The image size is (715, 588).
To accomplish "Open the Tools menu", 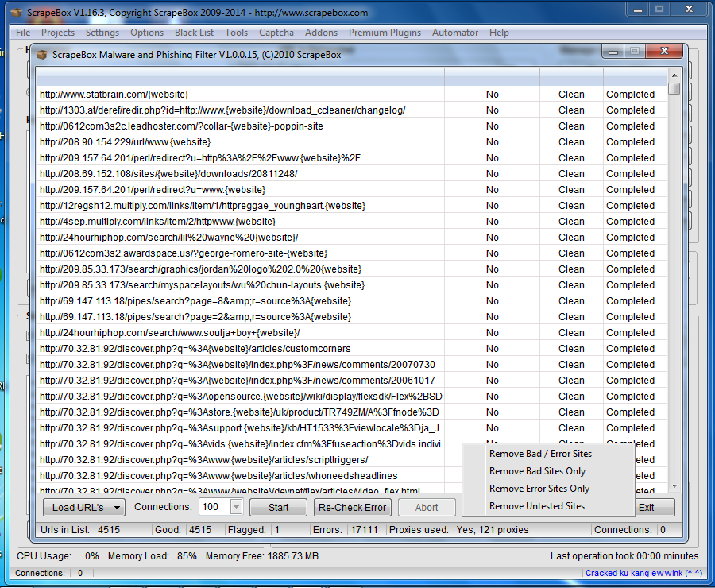I will [236, 33].
